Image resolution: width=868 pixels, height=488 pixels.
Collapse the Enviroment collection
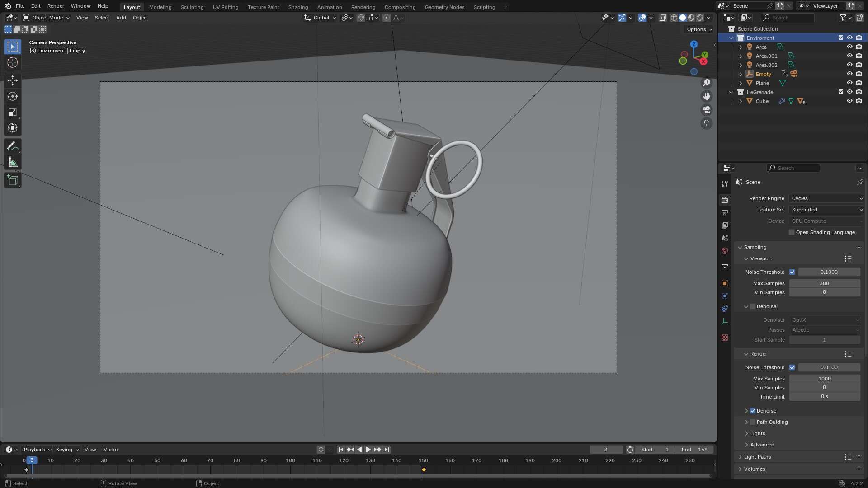(731, 38)
